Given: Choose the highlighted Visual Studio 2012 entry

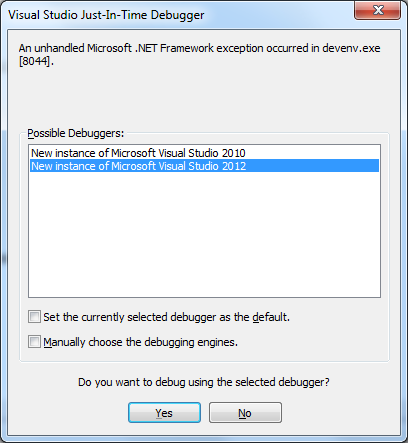Looking at the screenshot, I should (204, 166).
